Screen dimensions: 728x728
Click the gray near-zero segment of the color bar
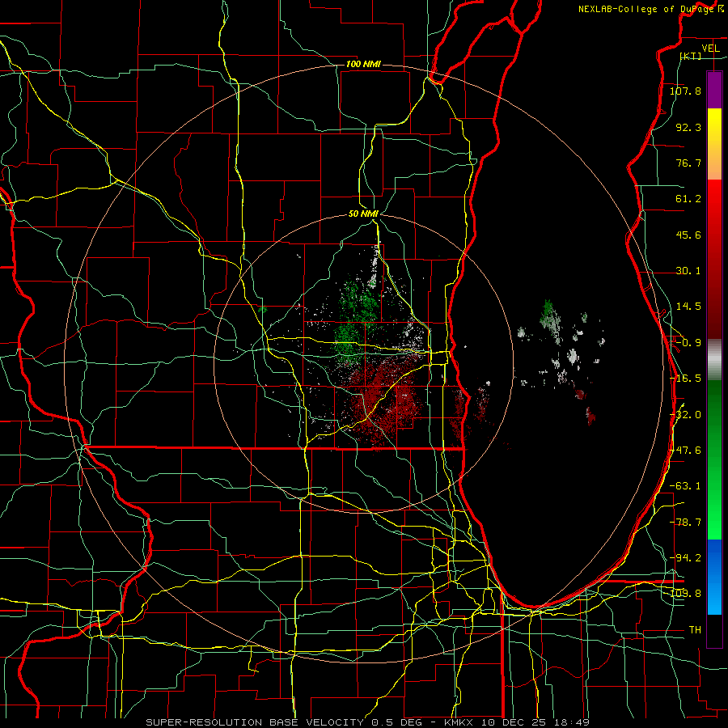pyautogui.click(x=714, y=360)
